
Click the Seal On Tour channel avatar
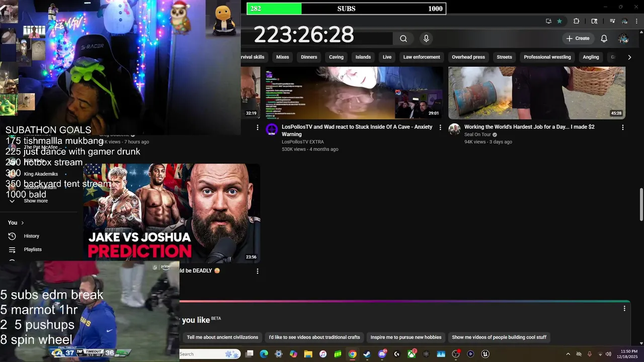click(454, 130)
